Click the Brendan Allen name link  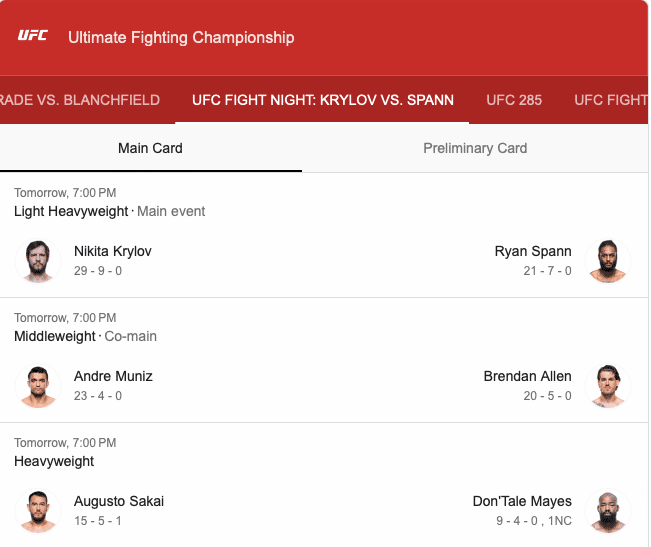[527, 376]
